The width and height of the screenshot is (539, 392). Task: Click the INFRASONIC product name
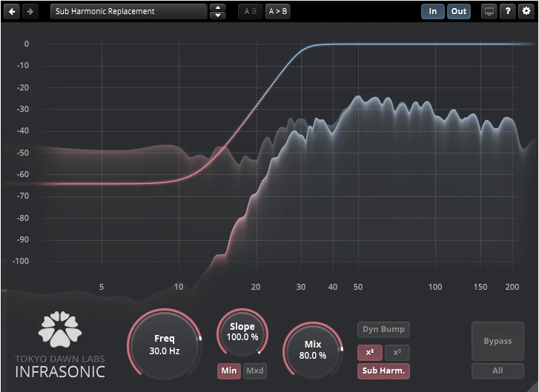(x=60, y=372)
